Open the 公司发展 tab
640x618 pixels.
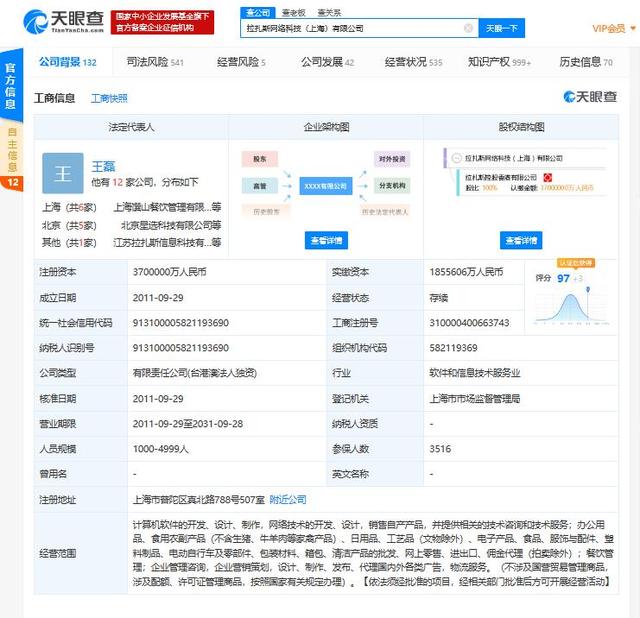point(327,62)
